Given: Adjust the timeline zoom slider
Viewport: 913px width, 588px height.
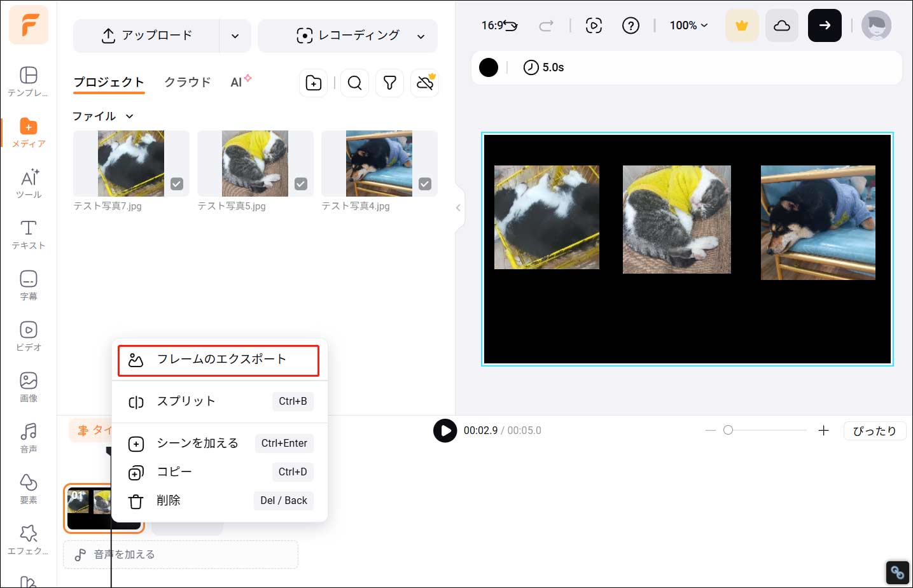Looking at the screenshot, I should (x=728, y=430).
